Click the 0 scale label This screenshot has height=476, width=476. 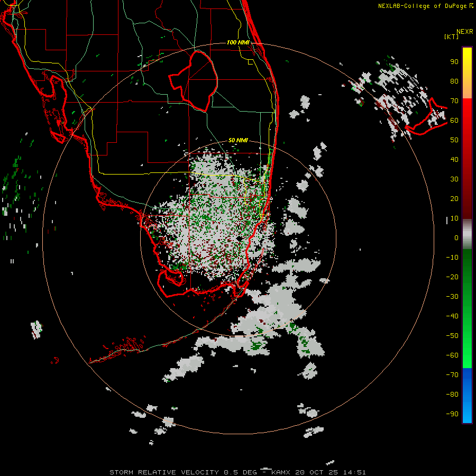point(456,237)
